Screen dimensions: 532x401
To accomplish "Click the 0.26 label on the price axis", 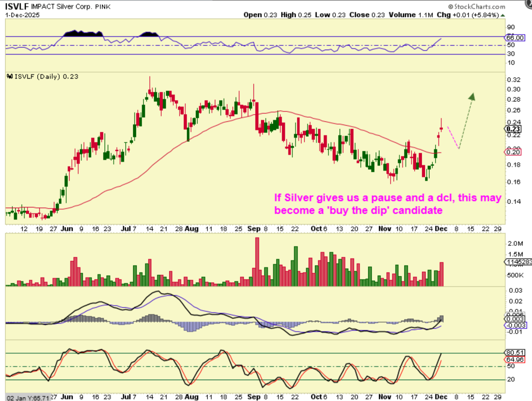I will (x=514, y=110).
